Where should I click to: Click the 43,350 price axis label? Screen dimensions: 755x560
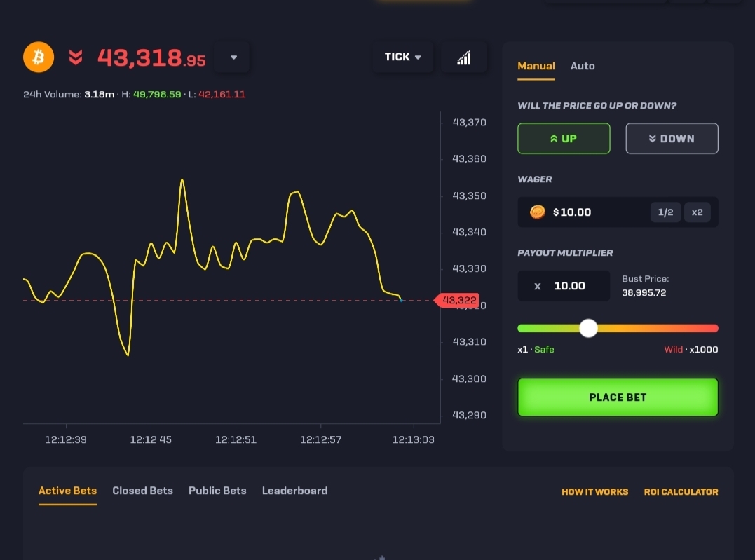[469, 196]
